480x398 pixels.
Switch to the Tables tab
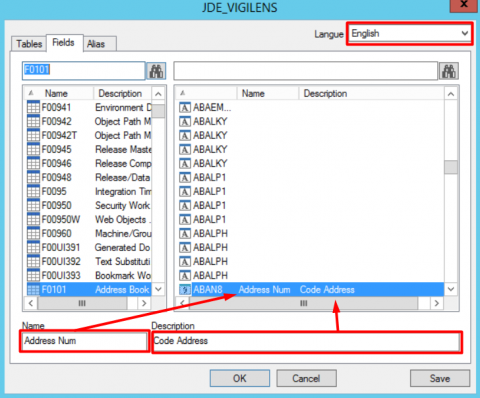(x=29, y=44)
